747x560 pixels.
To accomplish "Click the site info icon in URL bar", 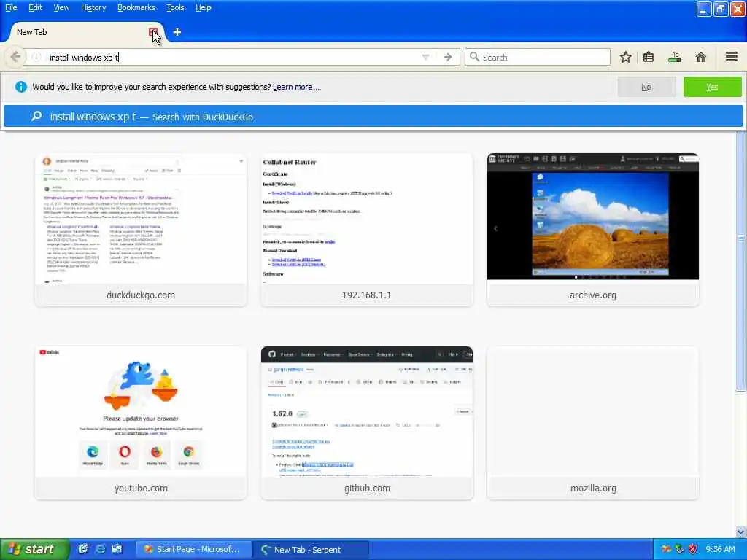I will point(36,57).
